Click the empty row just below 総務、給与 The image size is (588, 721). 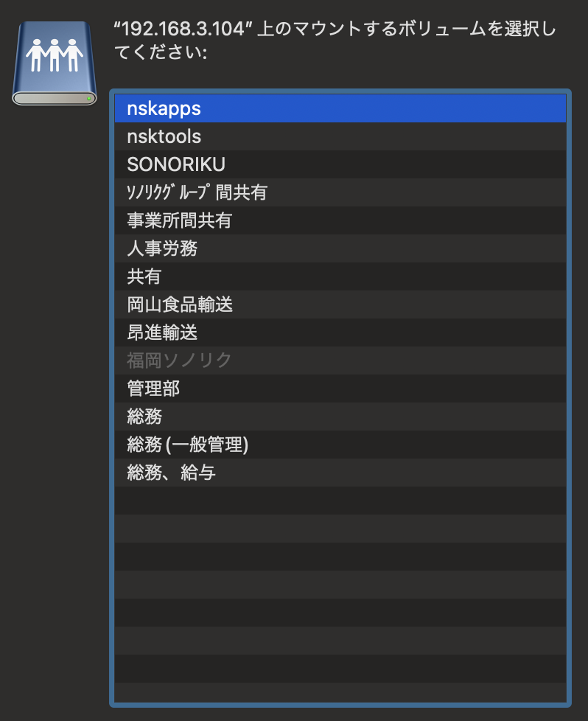(339, 501)
